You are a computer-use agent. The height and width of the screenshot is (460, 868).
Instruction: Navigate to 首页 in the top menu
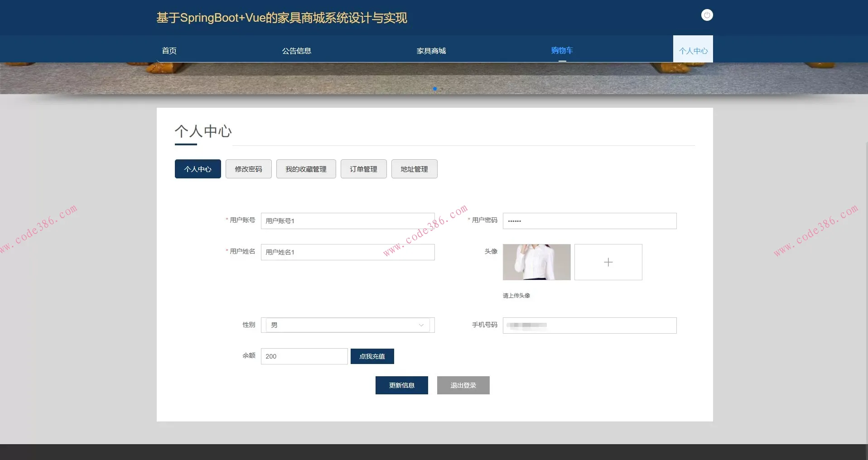tap(169, 50)
